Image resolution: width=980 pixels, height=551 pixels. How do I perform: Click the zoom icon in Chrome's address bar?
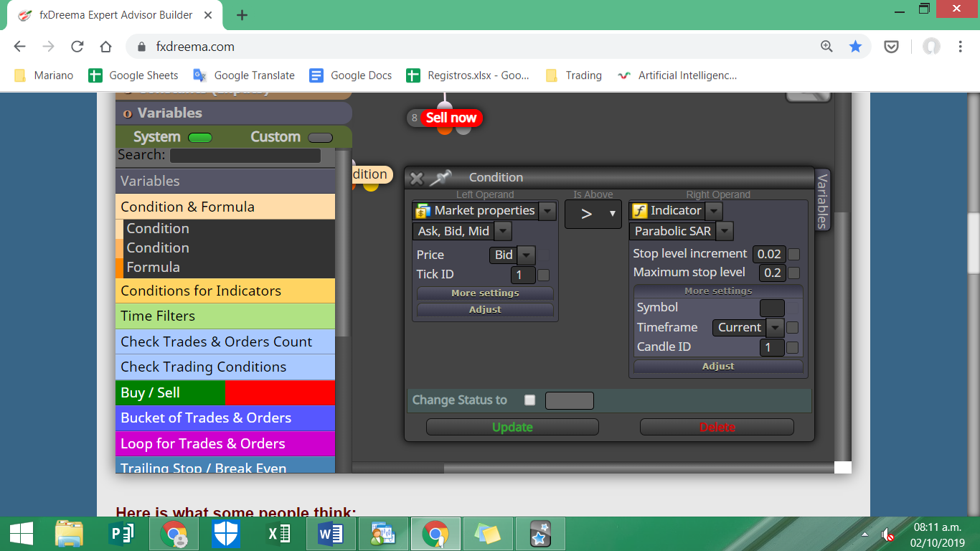[x=827, y=47]
